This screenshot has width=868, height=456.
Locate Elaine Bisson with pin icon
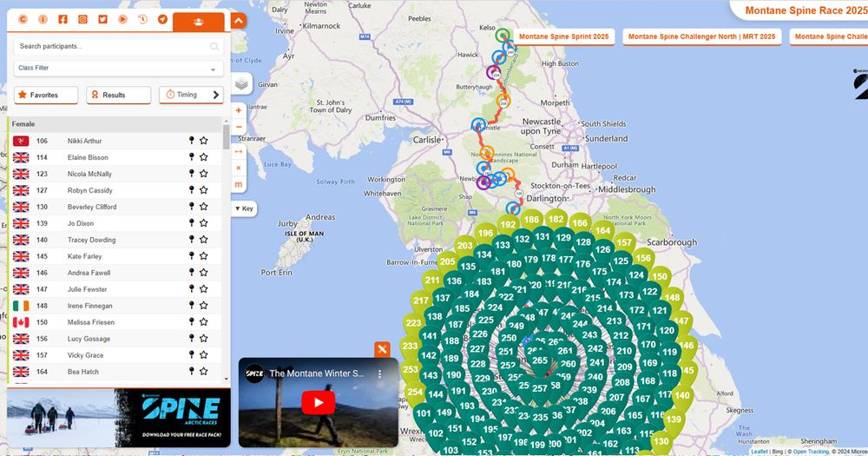(192, 157)
